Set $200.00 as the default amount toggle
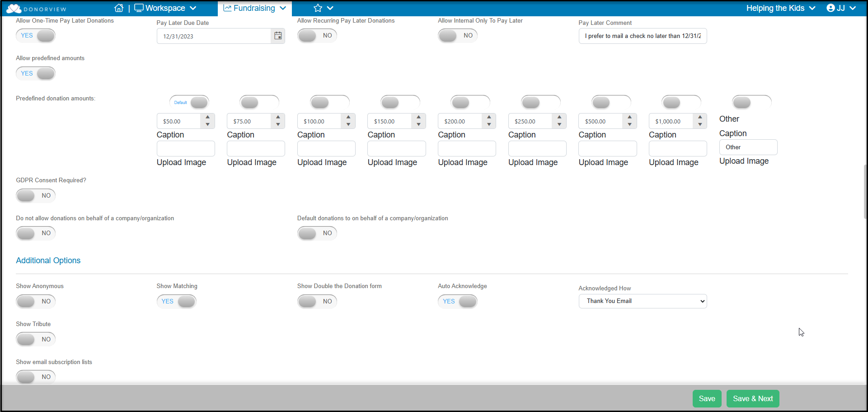The height and width of the screenshot is (412, 868). click(470, 102)
